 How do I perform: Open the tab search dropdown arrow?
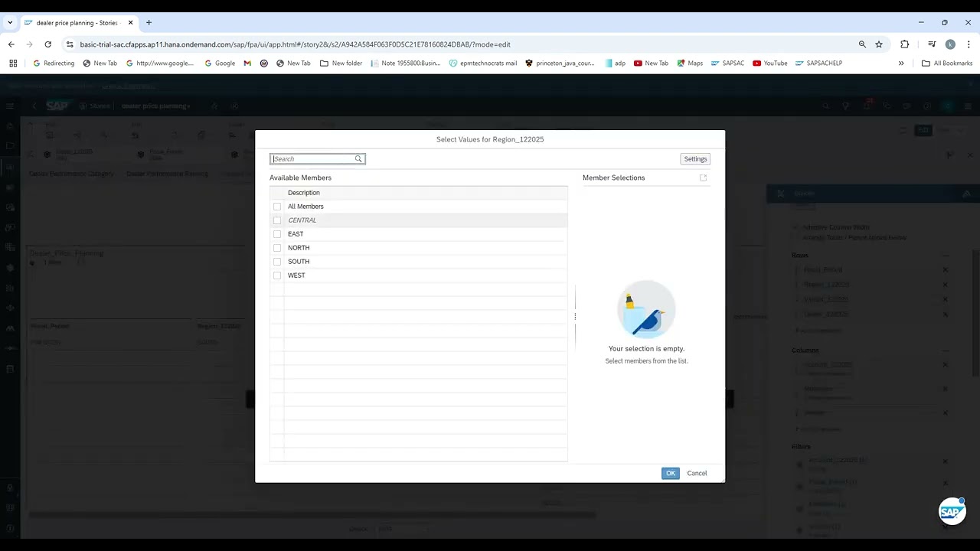click(x=10, y=23)
